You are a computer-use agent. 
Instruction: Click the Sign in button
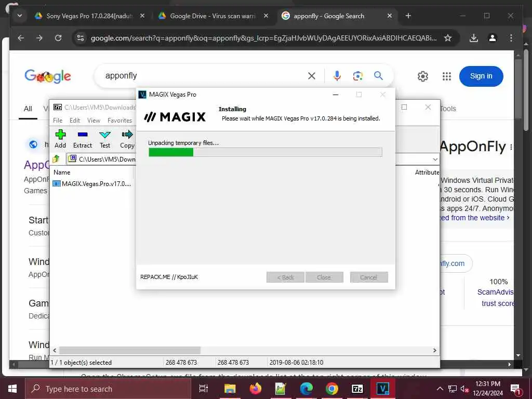coord(481,76)
